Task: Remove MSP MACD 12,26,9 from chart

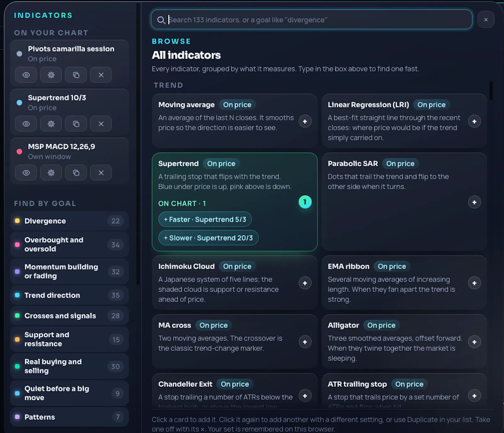Action: 101,173
